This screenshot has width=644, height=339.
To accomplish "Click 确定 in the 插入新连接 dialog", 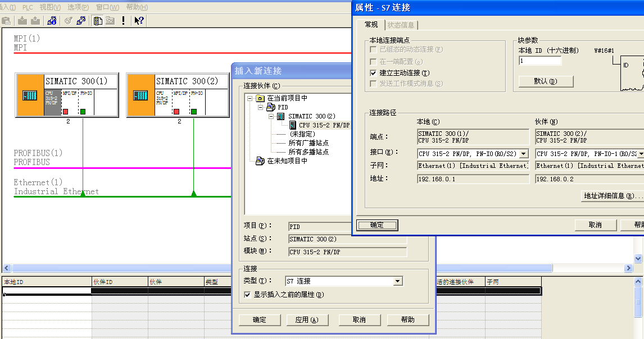I will pyautogui.click(x=260, y=320).
